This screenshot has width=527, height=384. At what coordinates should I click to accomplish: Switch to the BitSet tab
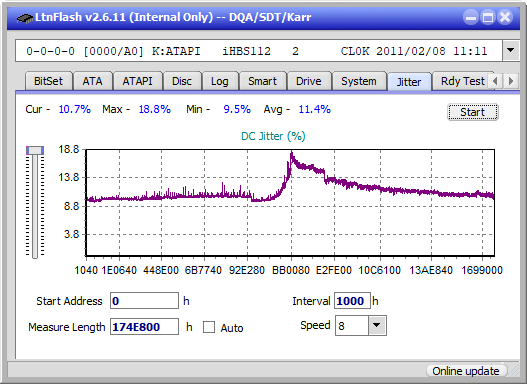pos(48,81)
